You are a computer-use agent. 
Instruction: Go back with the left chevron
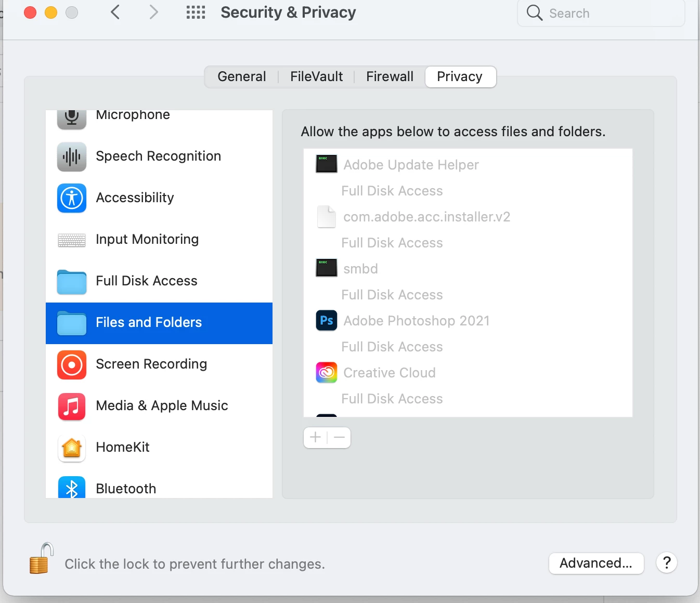(x=115, y=12)
